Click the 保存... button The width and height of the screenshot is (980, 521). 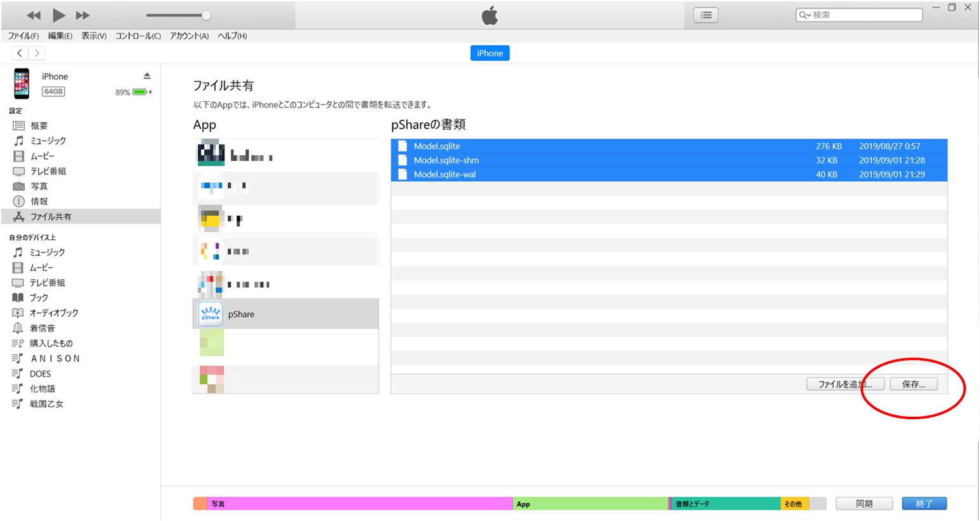tap(913, 384)
